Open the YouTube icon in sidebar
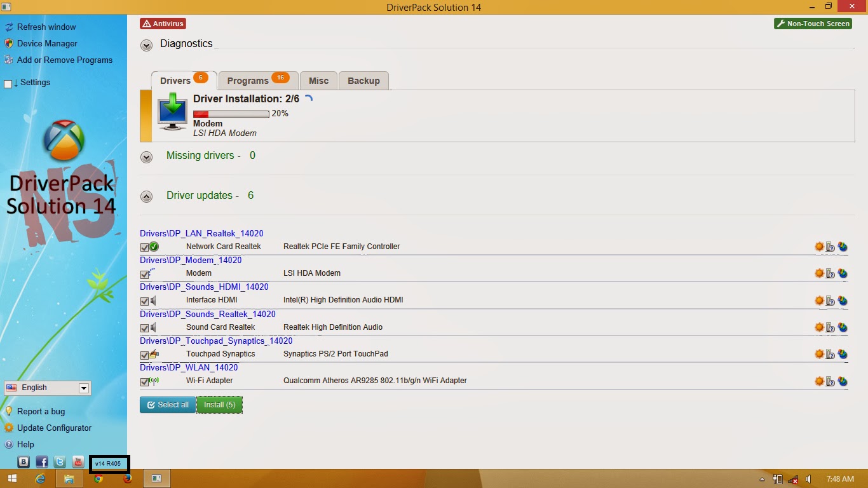Image resolution: width=868 pixels, height=488 pixels. (78, 462)
